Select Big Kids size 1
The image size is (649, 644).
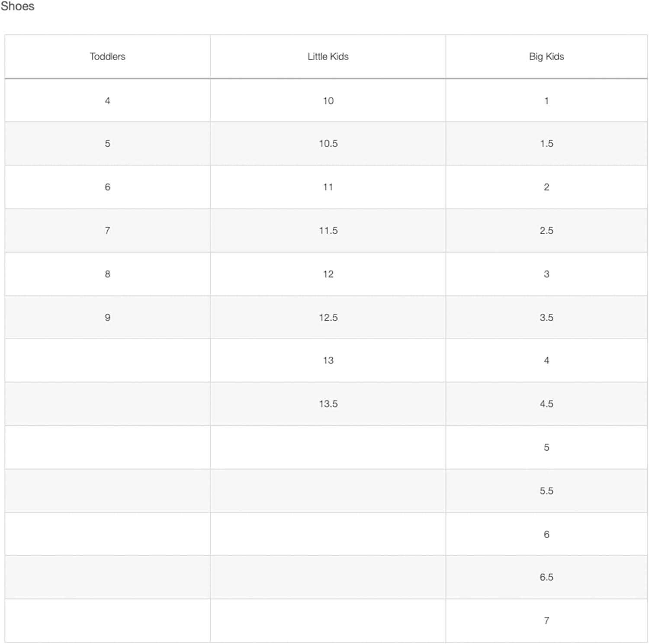tap(546, 101)
